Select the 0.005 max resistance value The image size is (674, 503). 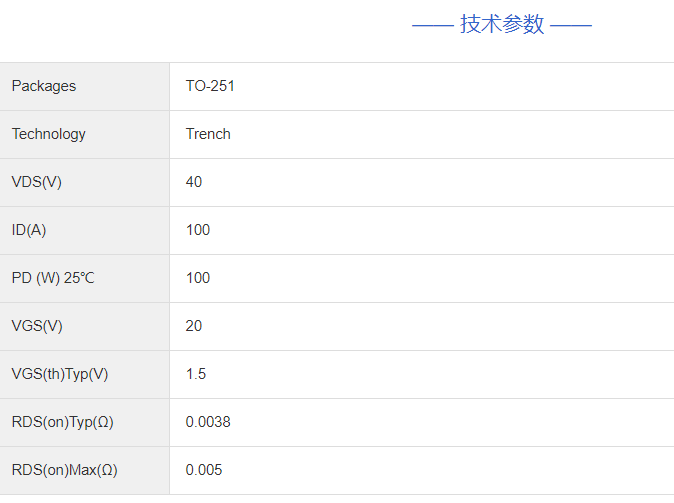pyautogui.click(x=204, y=470)
